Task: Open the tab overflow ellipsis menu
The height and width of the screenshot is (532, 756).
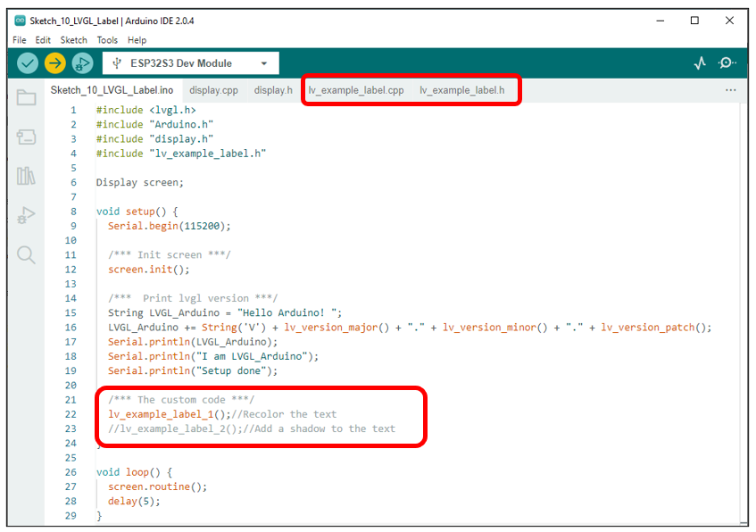Action: (730, 90)
